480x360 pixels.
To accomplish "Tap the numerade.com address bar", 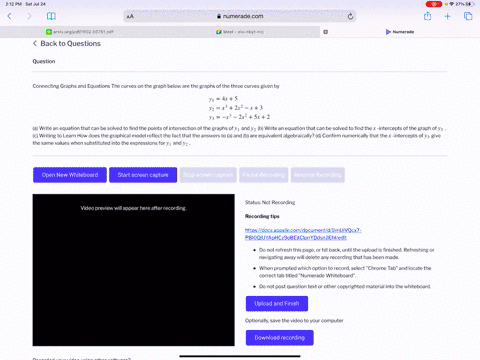I will click(240, 16).
